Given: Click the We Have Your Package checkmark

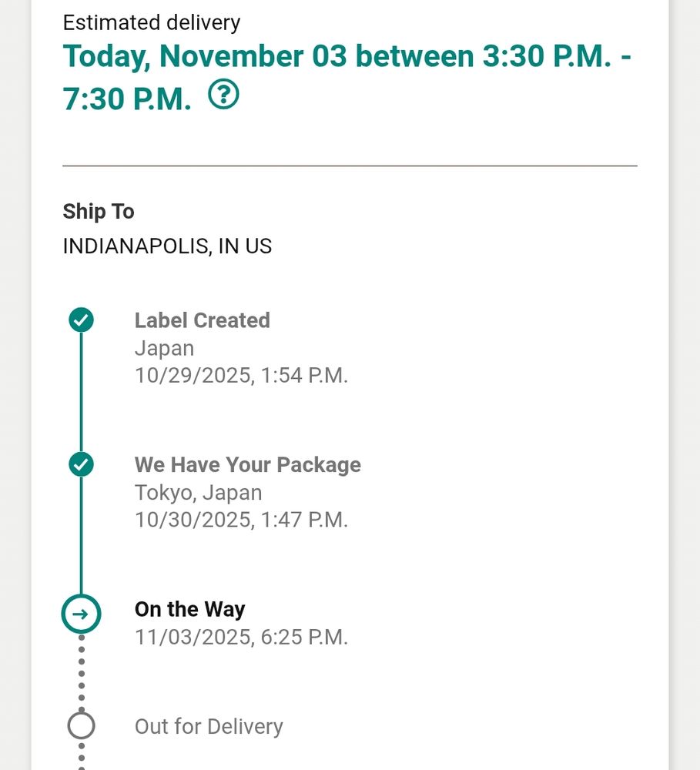Looking at the screenshot, I should point(81,464).
